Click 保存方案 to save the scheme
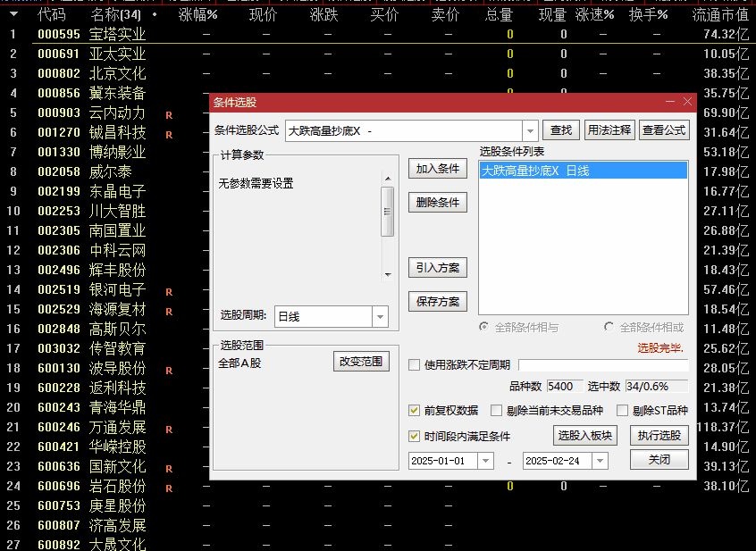Viewport: 756px width, 551px height. [438, 302]
